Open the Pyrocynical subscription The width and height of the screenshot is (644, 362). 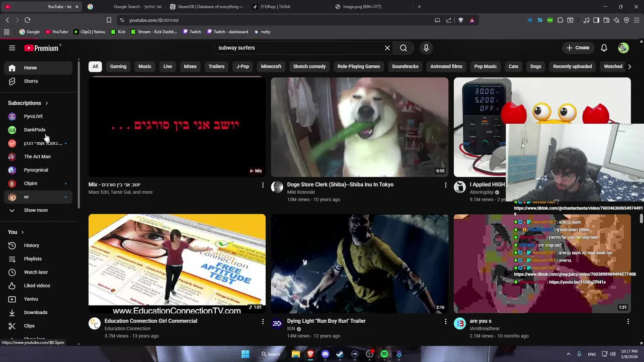(38, 170)
